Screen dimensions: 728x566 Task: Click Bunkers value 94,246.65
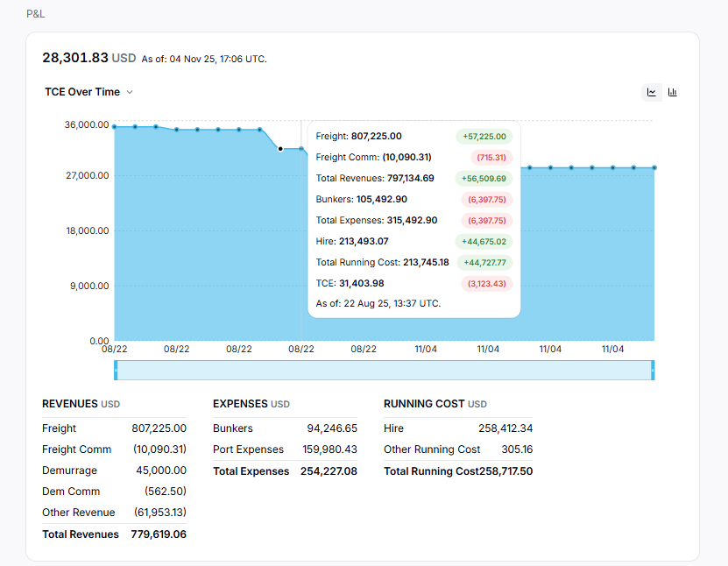coord(332,428)
